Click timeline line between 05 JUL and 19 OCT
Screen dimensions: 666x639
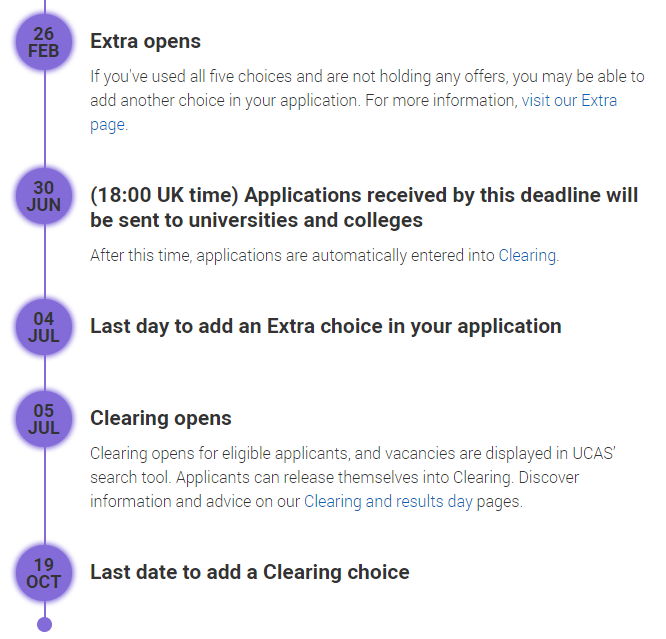[45, 496]
